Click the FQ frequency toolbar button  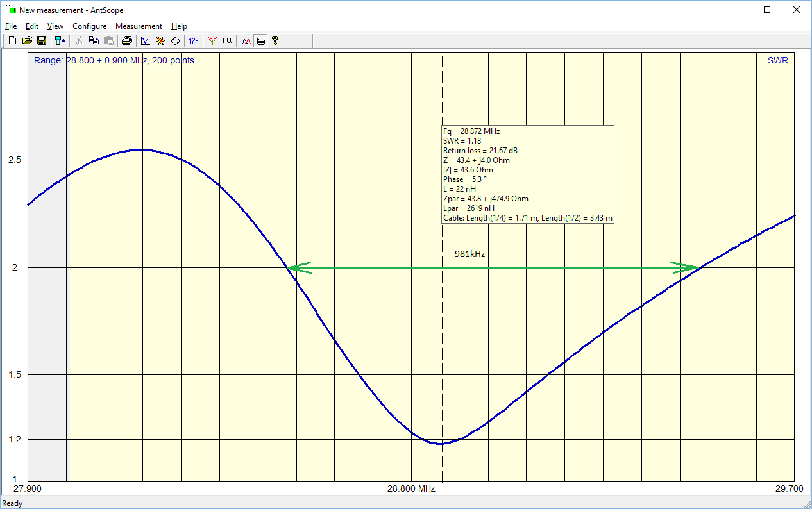pos(227,41)
